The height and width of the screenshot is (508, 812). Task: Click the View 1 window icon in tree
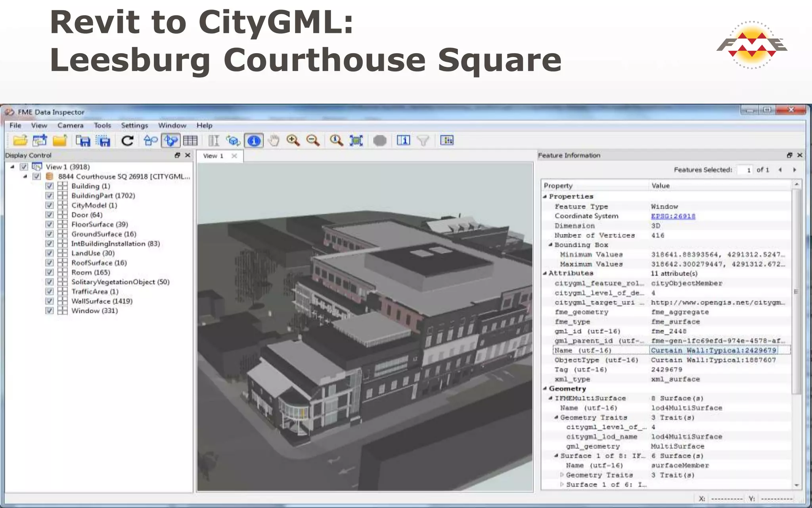tap(37, 167)
